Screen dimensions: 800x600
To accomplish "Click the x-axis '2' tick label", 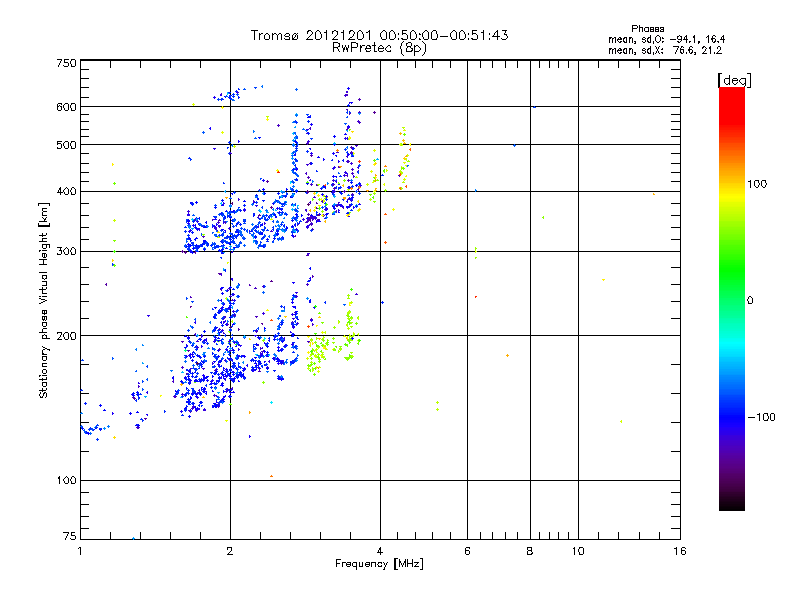I will pyautogui.click(x=230, y=551).
